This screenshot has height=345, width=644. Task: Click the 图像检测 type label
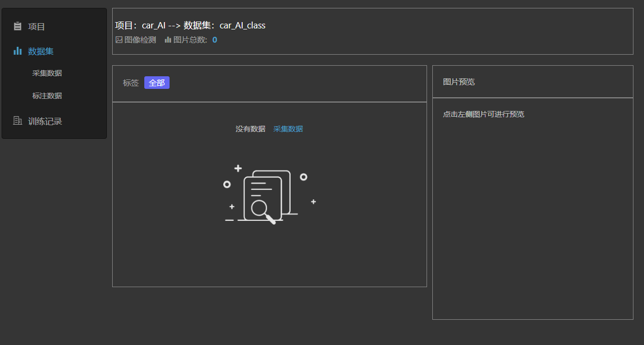coord(140,40)
